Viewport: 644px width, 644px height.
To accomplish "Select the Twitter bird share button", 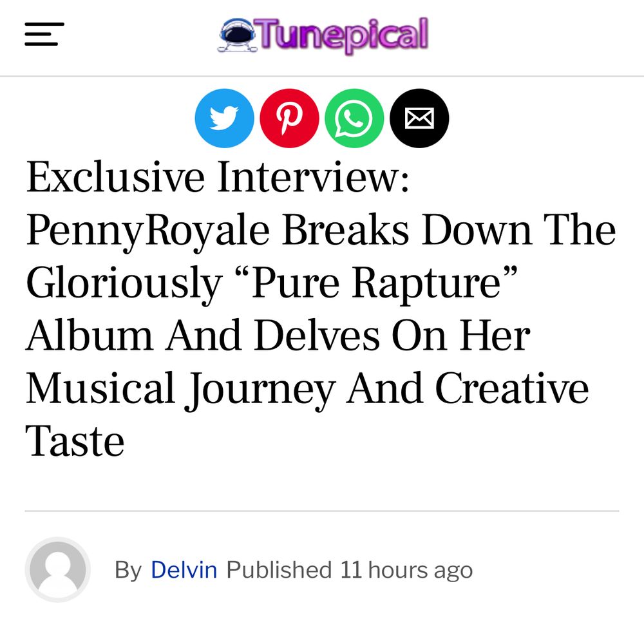I will [224, 117].
